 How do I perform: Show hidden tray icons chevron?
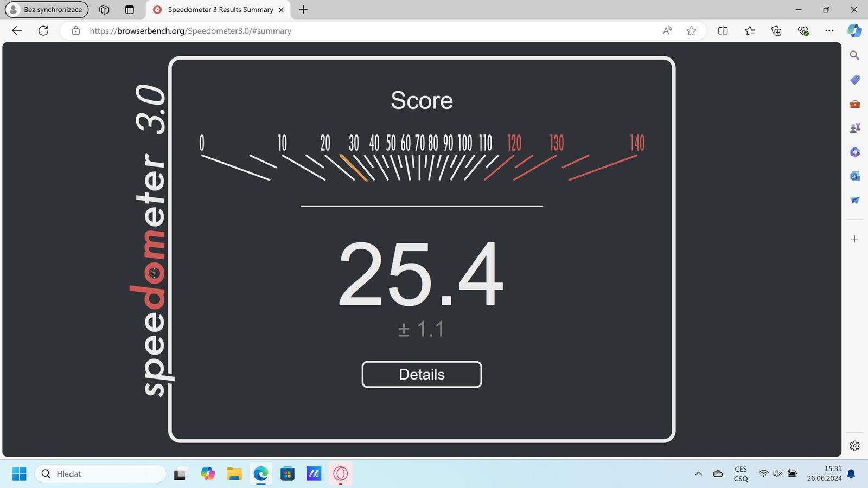coord(698,474)
